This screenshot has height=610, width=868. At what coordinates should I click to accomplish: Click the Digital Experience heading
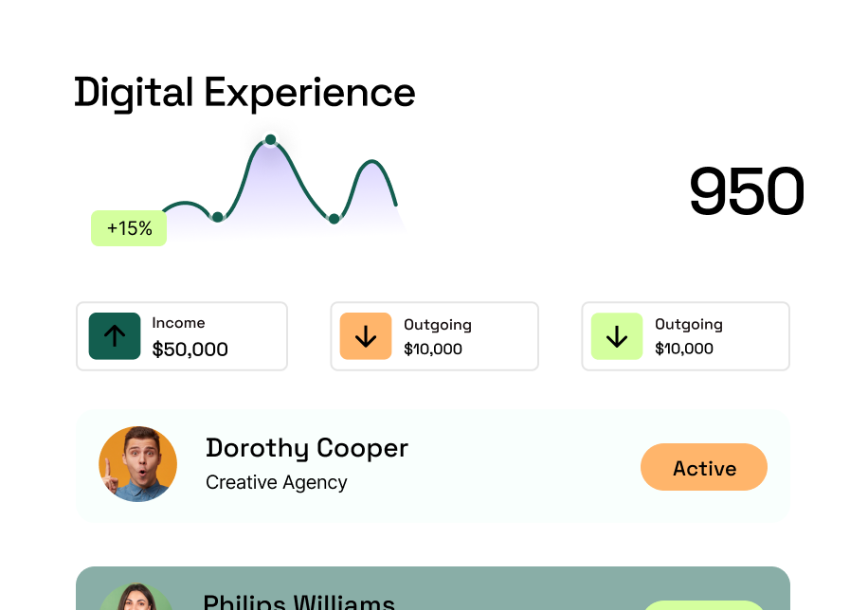pyautogui.click(x=244, y=92)
